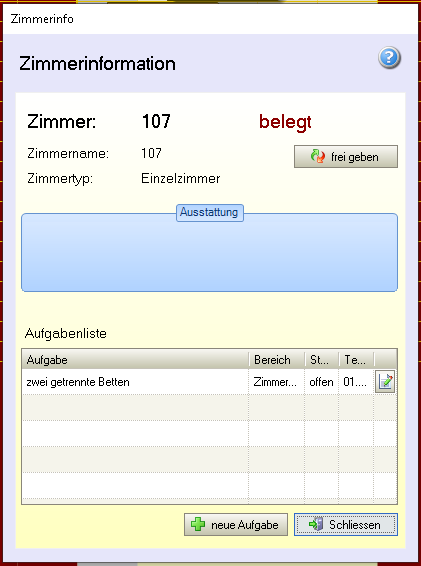Click the neue Aufgabe button

[236, 524]
